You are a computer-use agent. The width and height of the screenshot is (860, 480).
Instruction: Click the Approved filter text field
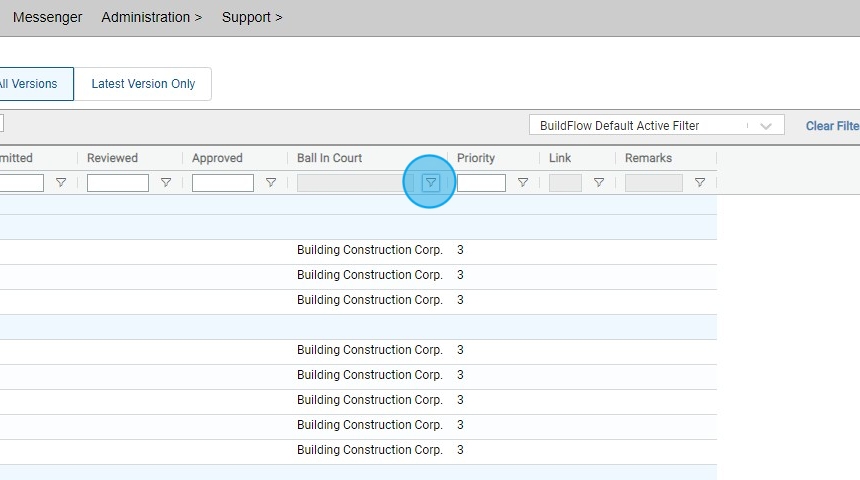tap(223, 183)
